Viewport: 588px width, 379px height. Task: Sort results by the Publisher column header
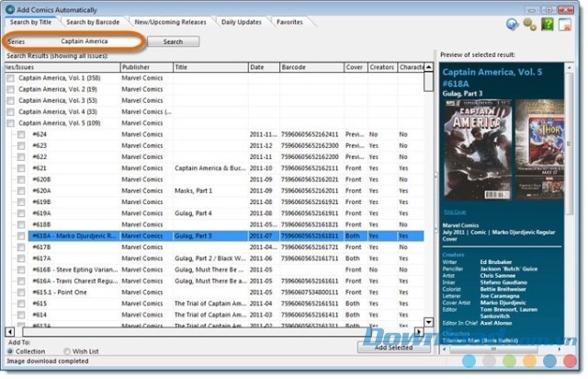[145, 67]
